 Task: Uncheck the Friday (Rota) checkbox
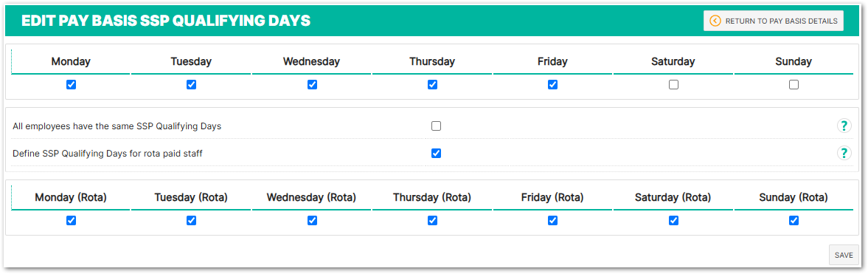pyautogui.click(x=552, y=220)
